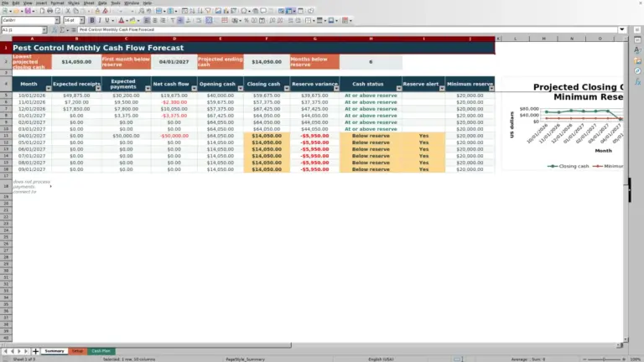The height and width of the screenshot is (362, 644).
Task: Open the Net cash flow filter dropdown
Action: coord(195,89)
